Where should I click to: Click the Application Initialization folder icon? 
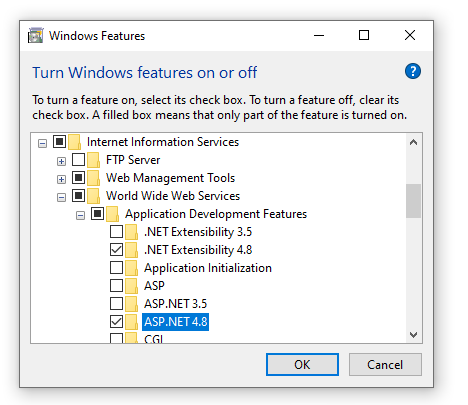[x=132, y=268]
